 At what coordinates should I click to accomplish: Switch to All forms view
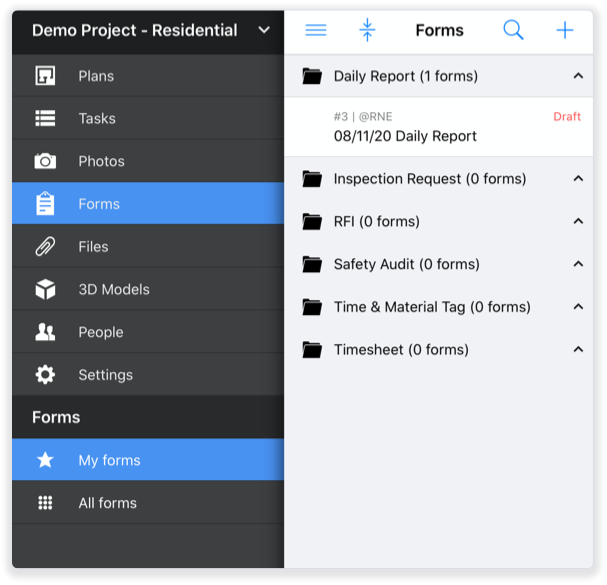click(107, 504)
